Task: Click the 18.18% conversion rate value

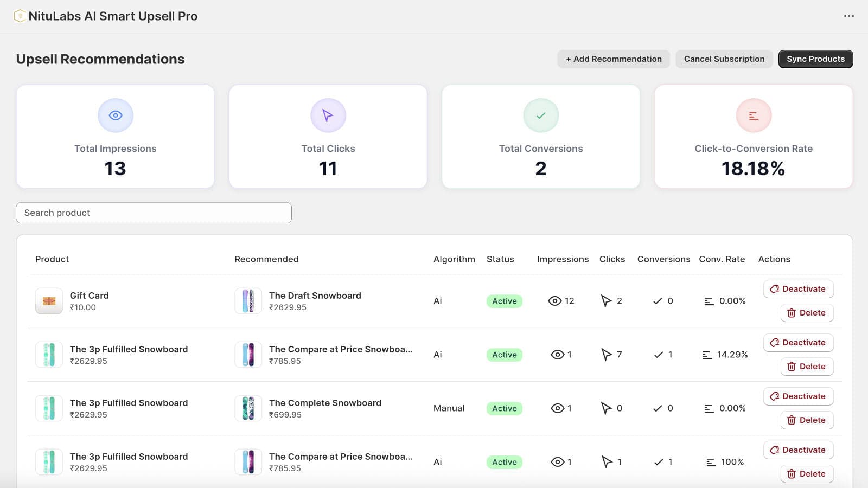Action: coord(754,169)
